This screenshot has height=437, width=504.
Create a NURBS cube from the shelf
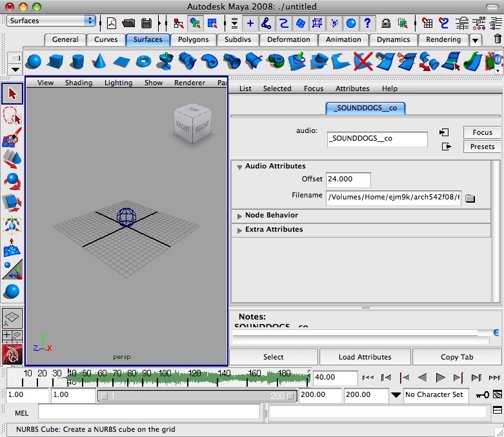tap(55, 61)
